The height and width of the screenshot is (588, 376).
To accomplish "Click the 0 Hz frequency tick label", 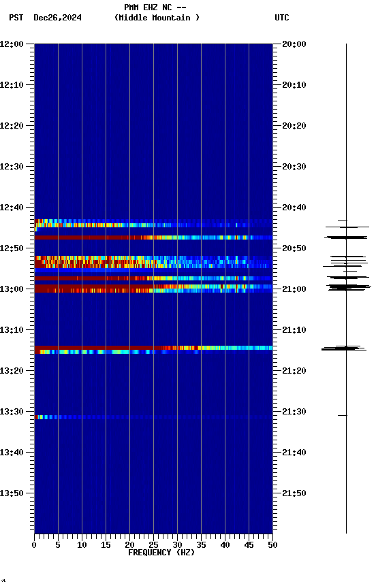I will tap(34, 545).
